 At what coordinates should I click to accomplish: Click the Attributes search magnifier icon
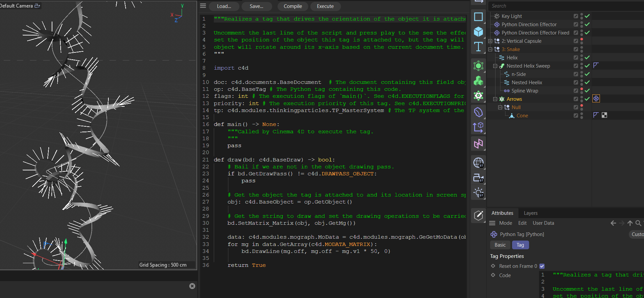coord(638,223)
